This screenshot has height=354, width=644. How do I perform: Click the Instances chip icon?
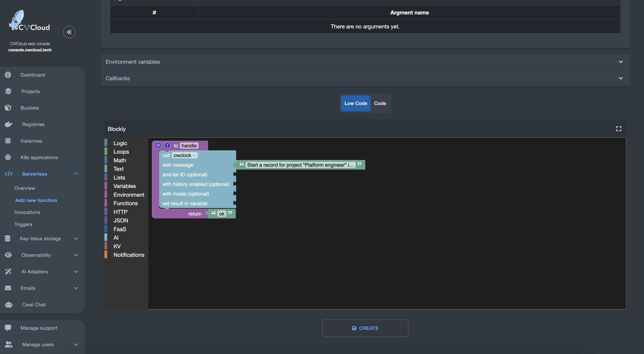[8, 141]
